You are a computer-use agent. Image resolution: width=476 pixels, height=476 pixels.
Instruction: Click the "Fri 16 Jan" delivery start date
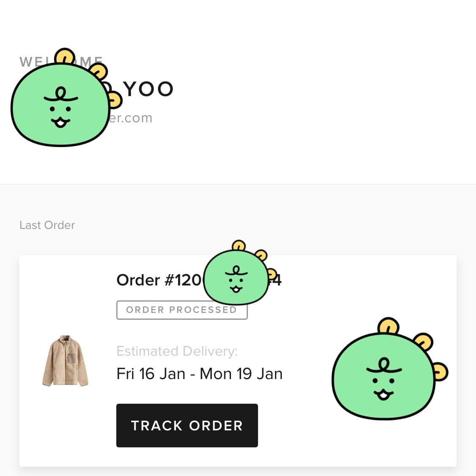151,374
